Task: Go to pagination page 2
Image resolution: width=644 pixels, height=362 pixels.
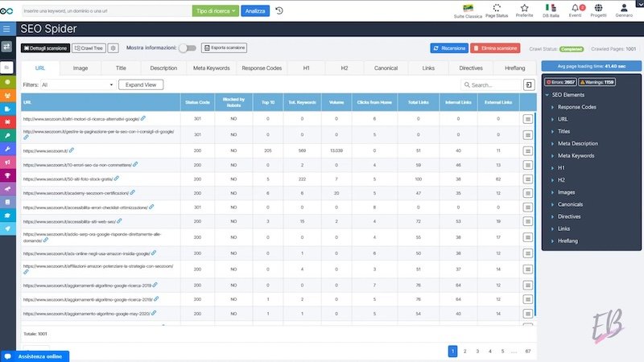Action: tap(465, 352)
